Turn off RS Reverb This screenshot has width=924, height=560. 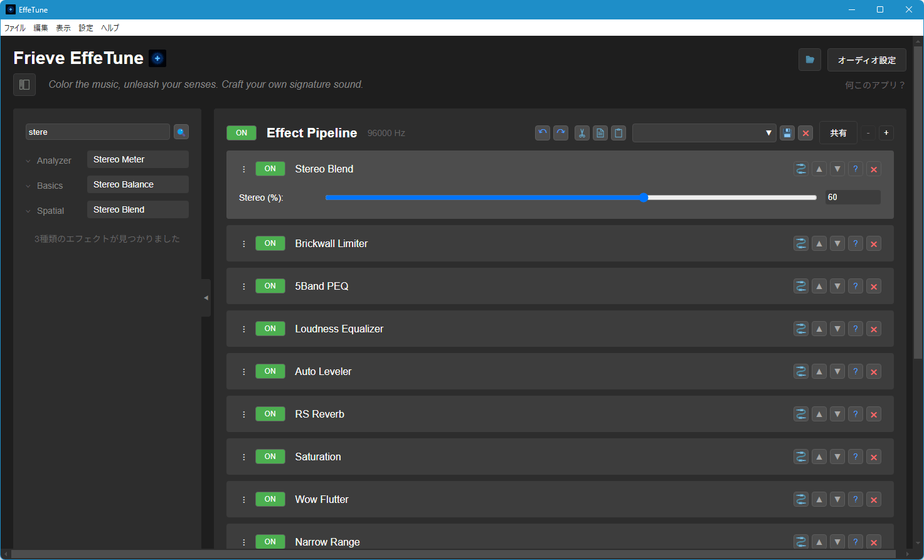pyautogui.click(x=270, y=414)
